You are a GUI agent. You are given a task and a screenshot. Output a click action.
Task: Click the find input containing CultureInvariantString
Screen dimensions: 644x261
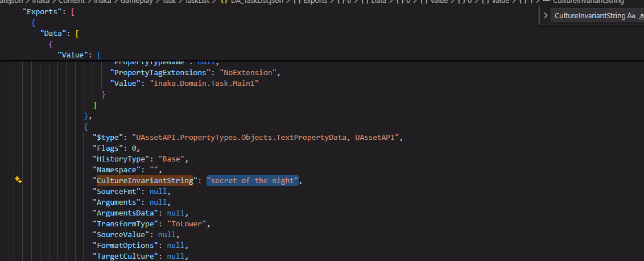[589, 16]
